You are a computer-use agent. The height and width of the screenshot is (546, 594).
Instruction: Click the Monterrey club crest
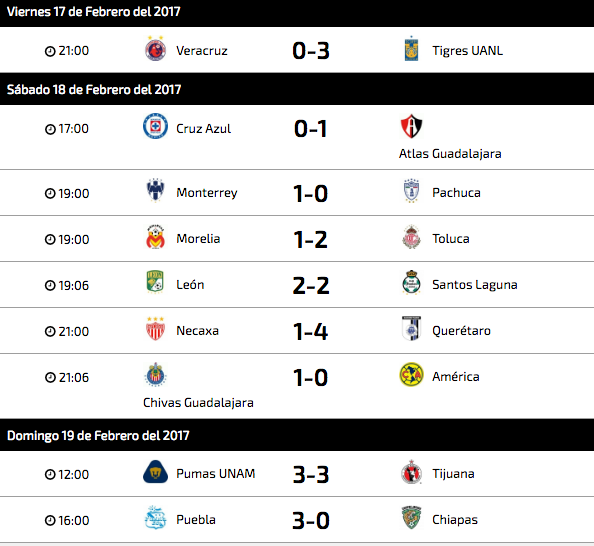point(155,190)
